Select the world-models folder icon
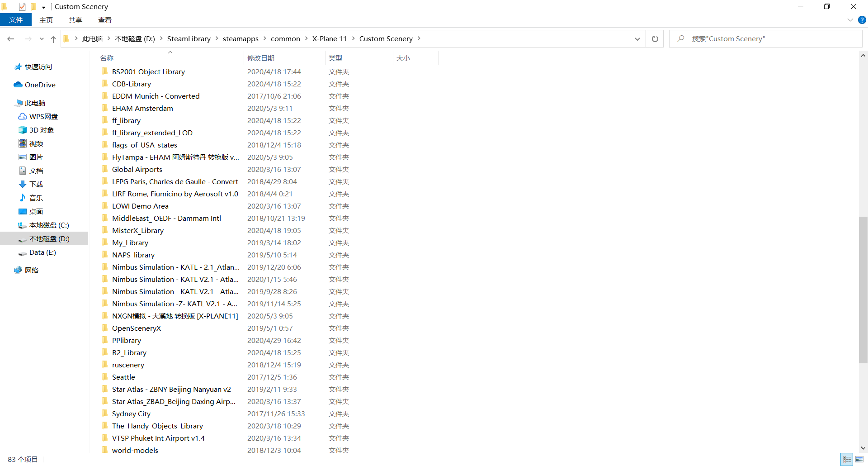Screen dimensions: 868x466 click(x=105, y=450)
